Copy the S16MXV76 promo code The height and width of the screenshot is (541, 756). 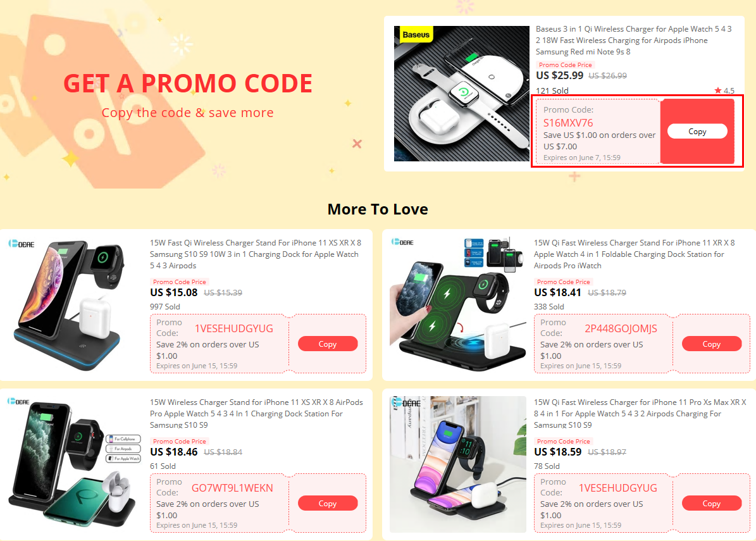(697, 131)
